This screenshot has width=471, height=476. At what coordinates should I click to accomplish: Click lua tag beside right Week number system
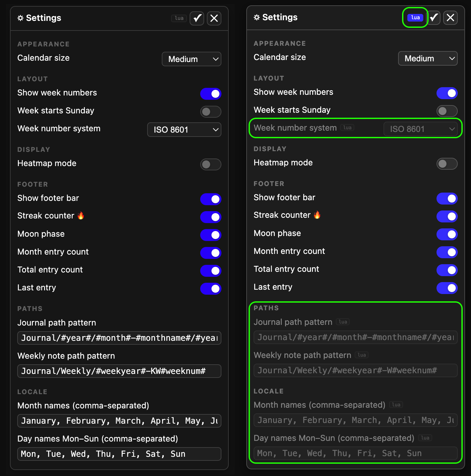(x=347, y=128)
